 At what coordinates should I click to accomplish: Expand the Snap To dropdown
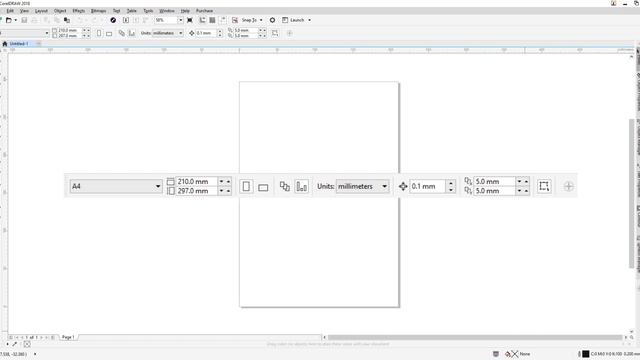click(261, 20)
